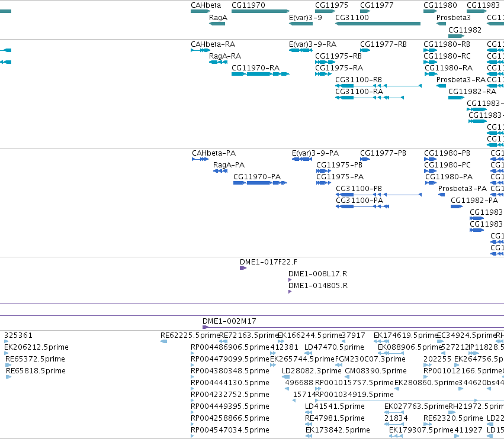Open transcript RagA-RA
The image size is (504, 439).
click(218, 62)
